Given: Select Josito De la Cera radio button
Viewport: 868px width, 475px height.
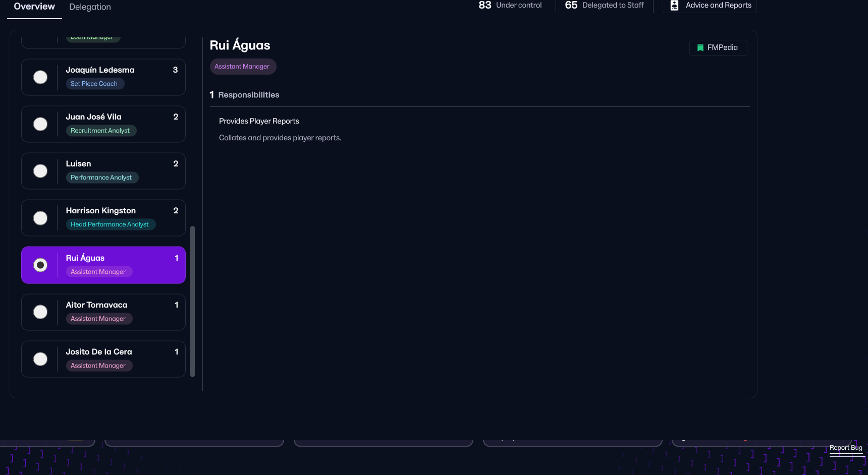Looking at the screenshot, I should click(40, 359).
